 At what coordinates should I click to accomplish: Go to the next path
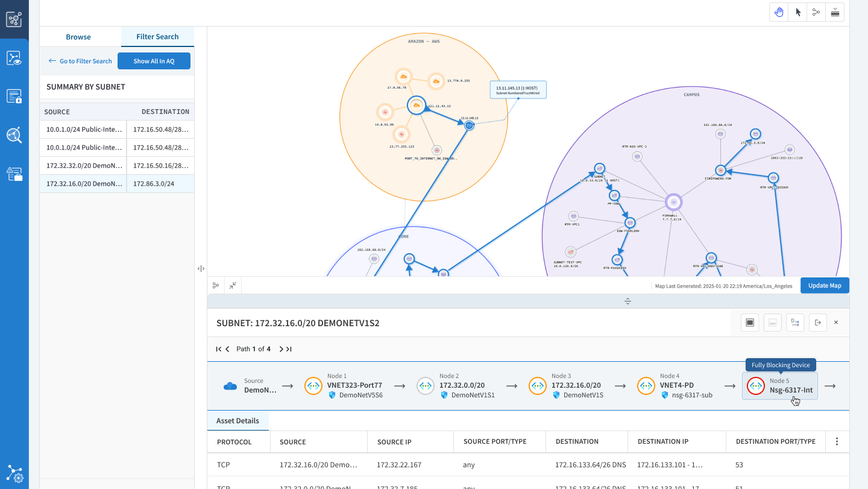[281, 349]
